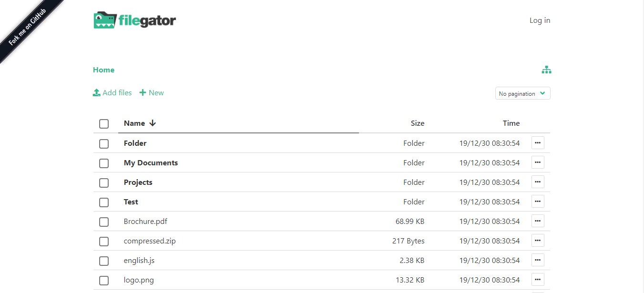Sort the list by Time column
Screen dimensions: 644x293
click(x=511, y=123)
